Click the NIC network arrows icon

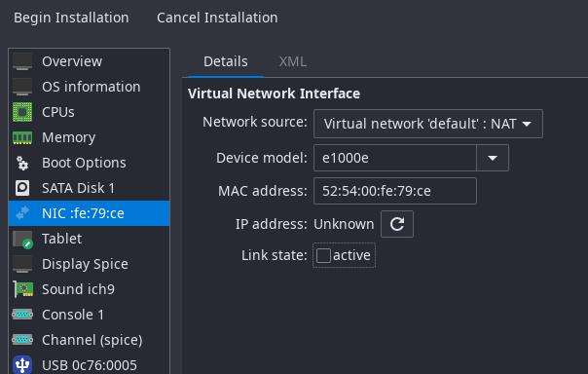pos(22,213)
